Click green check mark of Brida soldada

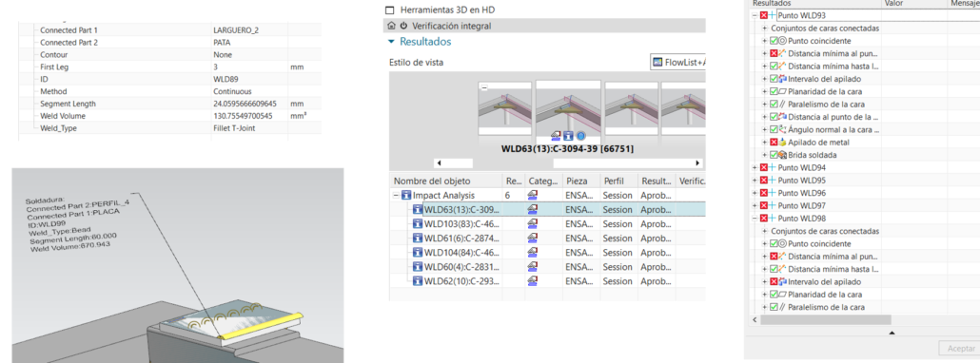(x=774, y=155)
